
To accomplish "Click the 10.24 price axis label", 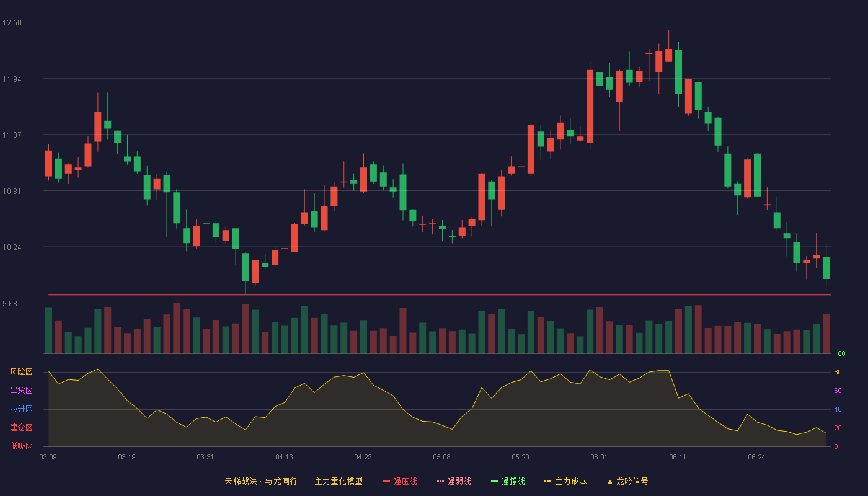I will [x=12, y=247].
